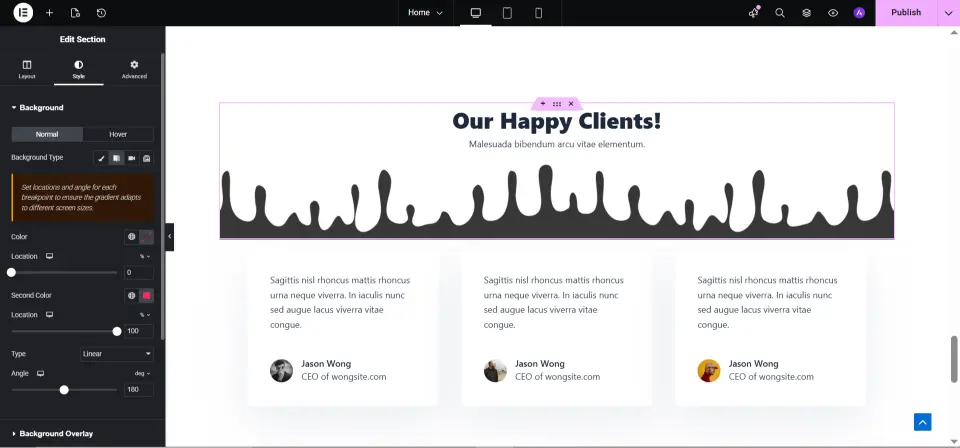Open the Structure navigator layers icon
The width and height of the screenshot is (960, 448).
(x=806, y=13)
